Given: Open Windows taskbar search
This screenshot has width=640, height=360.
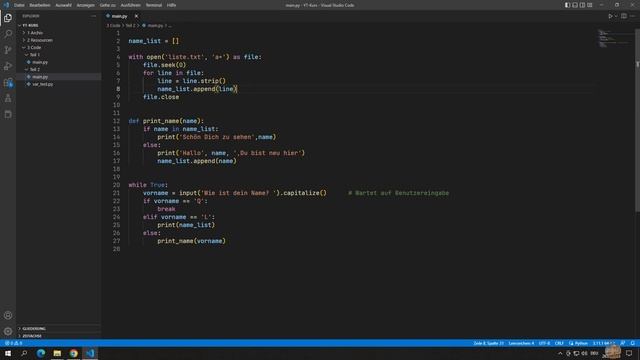Looking at the screenshot, I should coord(24,353).
